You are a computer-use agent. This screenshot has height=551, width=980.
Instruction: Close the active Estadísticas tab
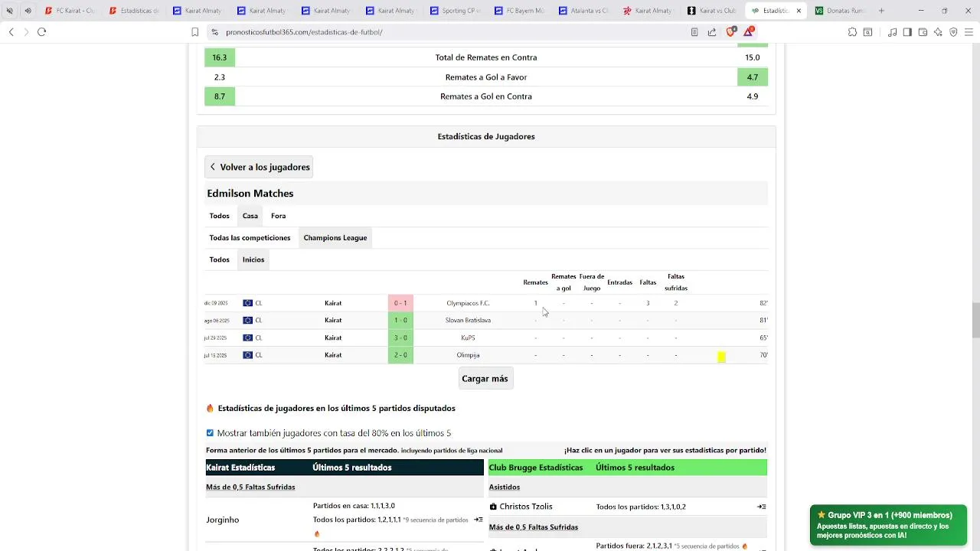coord(799,11)
